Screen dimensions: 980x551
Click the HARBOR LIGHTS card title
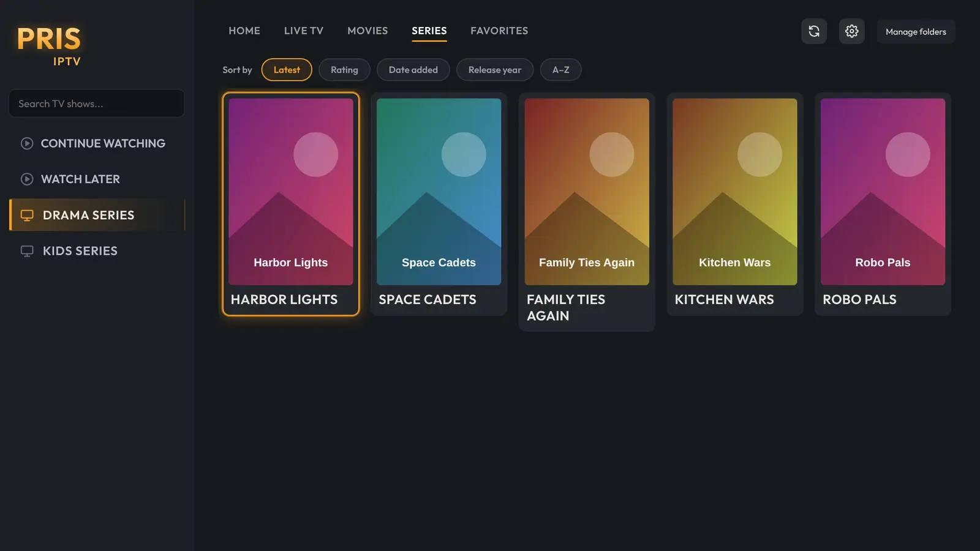284,300
